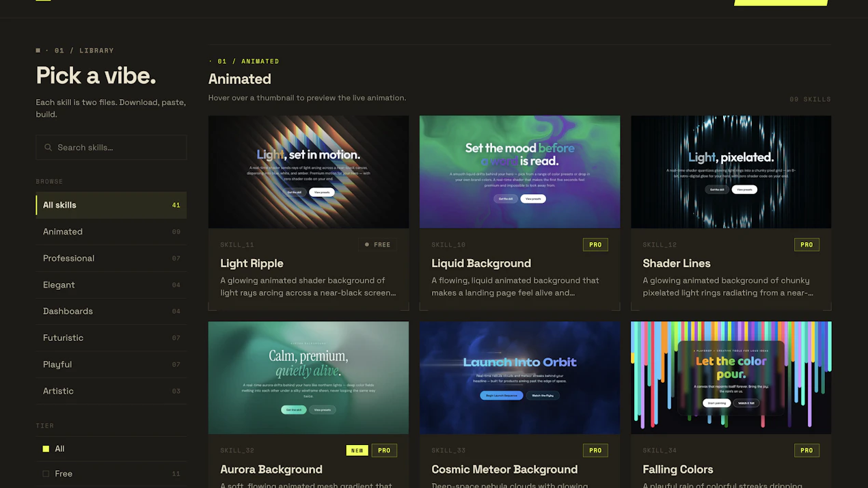Image resolution: width=868 pixels, height=488 pixels.
Task: Check the Free tier filter
Action: [46, 474]
